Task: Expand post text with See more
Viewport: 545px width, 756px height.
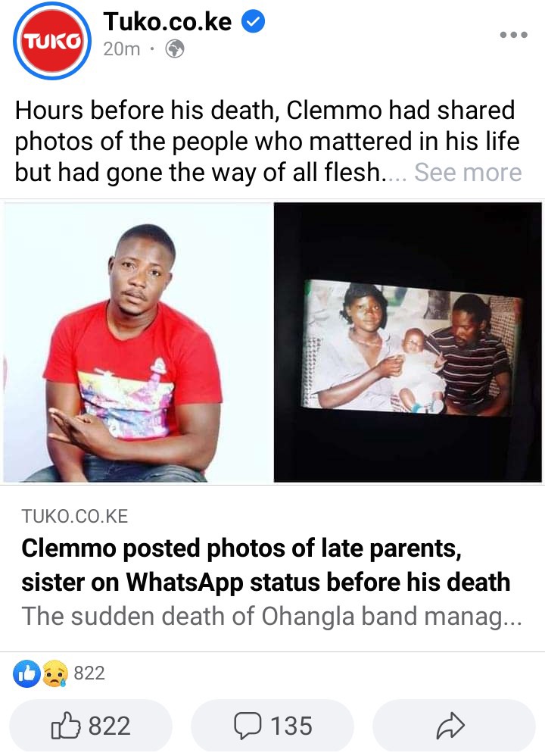Action: 468,172
